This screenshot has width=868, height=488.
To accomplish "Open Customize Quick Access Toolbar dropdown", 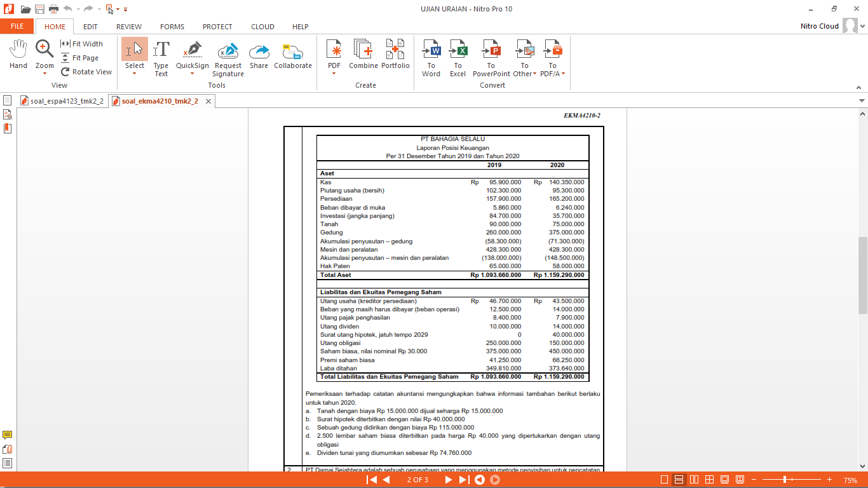I will (126, 9).
